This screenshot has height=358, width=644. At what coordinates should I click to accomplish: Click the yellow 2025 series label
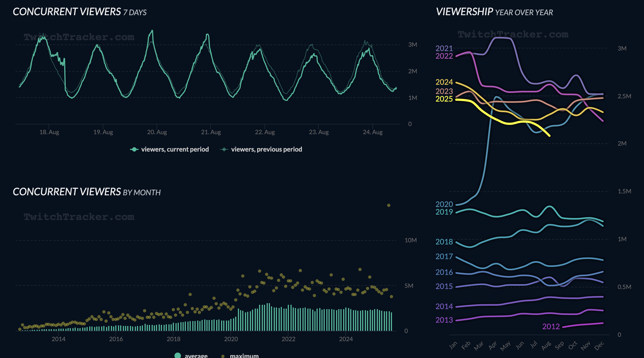[x=444, y=99]
